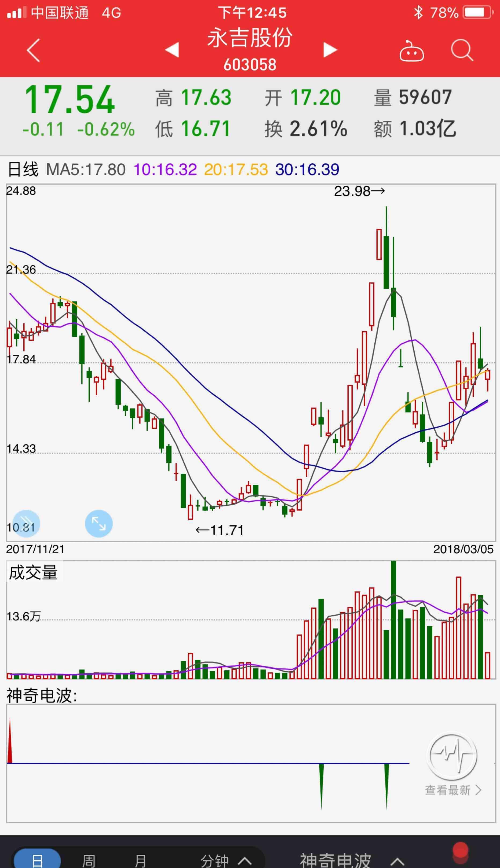Screen dimensions: 500x868
Task: Tap the open price 17.20
Action: [x=316, y=97]
